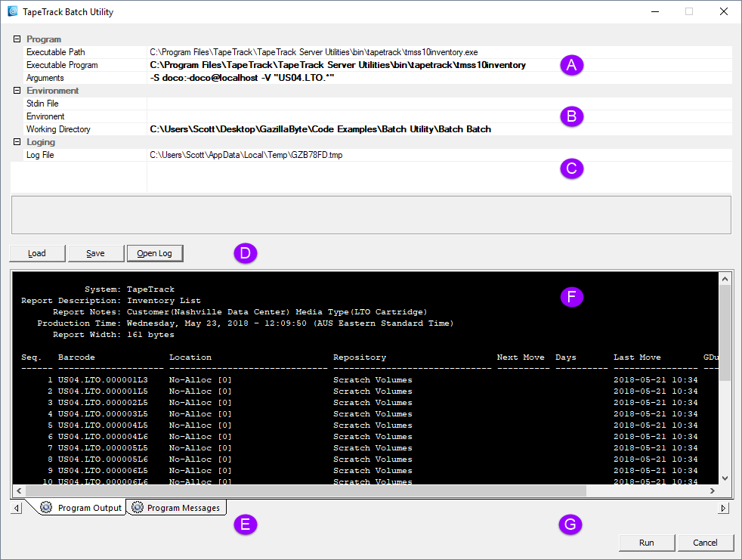Click the TapeTrack app icon in title bar

pyautogui.click(x=12, y=11)
